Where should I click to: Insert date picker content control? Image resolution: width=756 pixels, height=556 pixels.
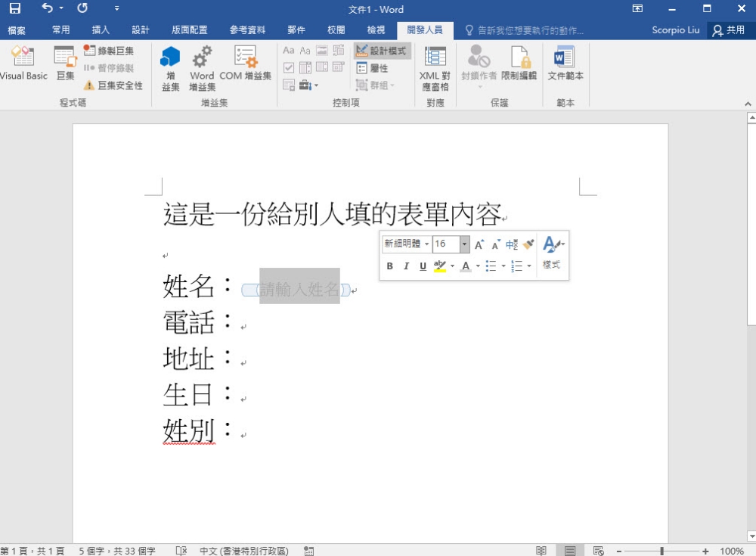pyautogui.click(x=339, y=67)
